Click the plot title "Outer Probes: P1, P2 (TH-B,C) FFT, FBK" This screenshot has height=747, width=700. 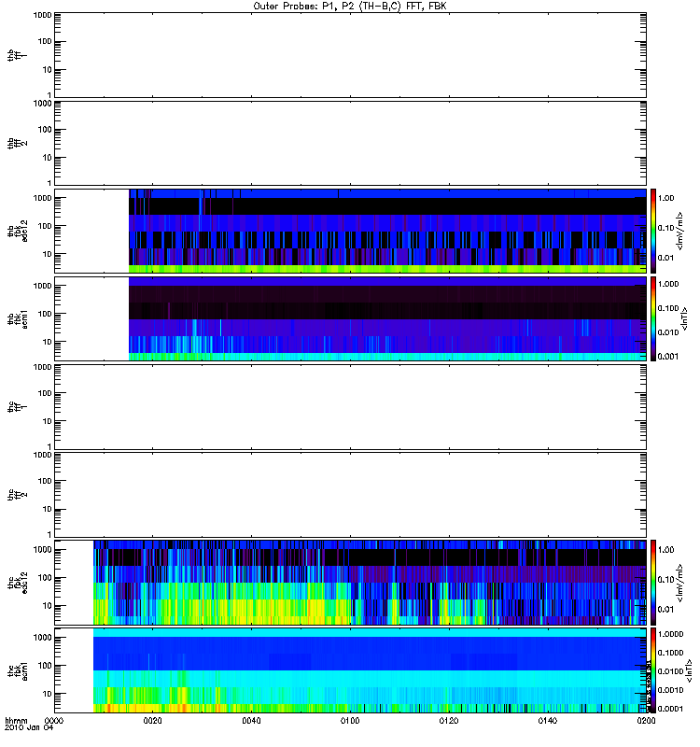click(x=350, y=7)
